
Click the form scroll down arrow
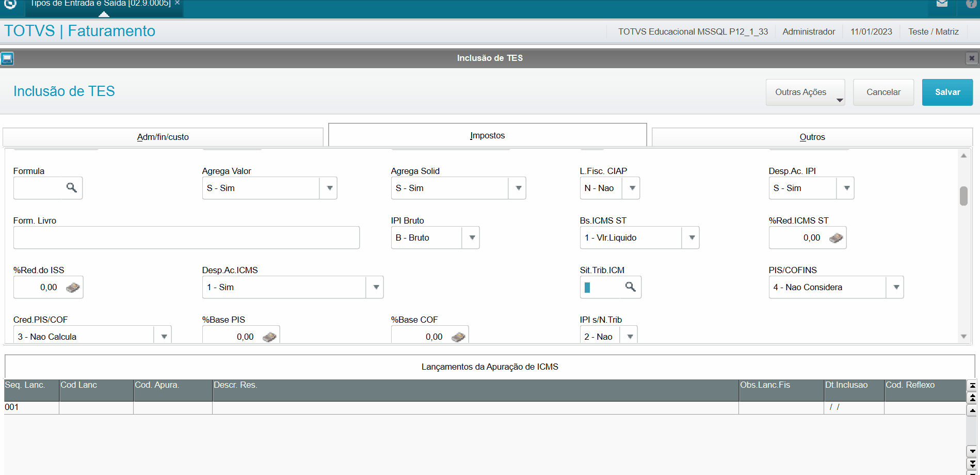(x=963, y=337)
